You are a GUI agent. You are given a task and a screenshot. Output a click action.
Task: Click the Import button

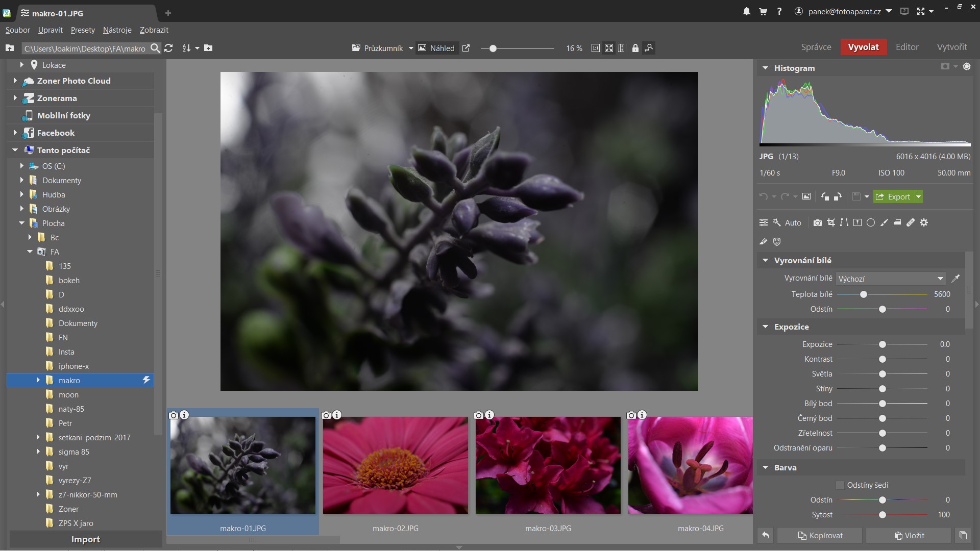point(85,539)
